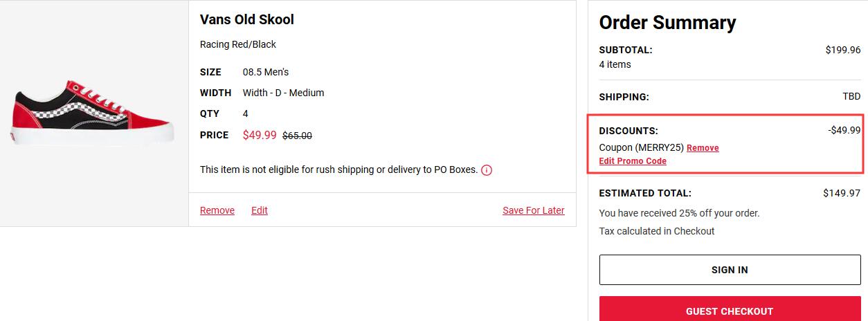Click the Vans Old Skool product title
868x321 pixels.
click(247, 19)
